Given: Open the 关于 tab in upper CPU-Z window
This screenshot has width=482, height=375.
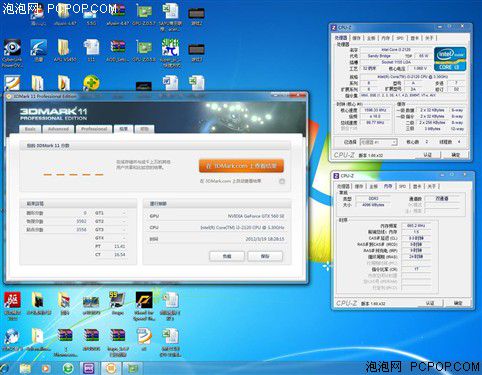Looking at the screenshot, I should [x=429, y=38].
